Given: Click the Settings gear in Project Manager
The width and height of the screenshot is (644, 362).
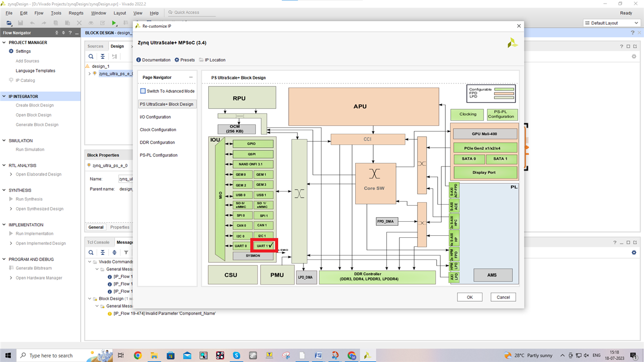Looking at the screenshot, I should pos(12,51).
